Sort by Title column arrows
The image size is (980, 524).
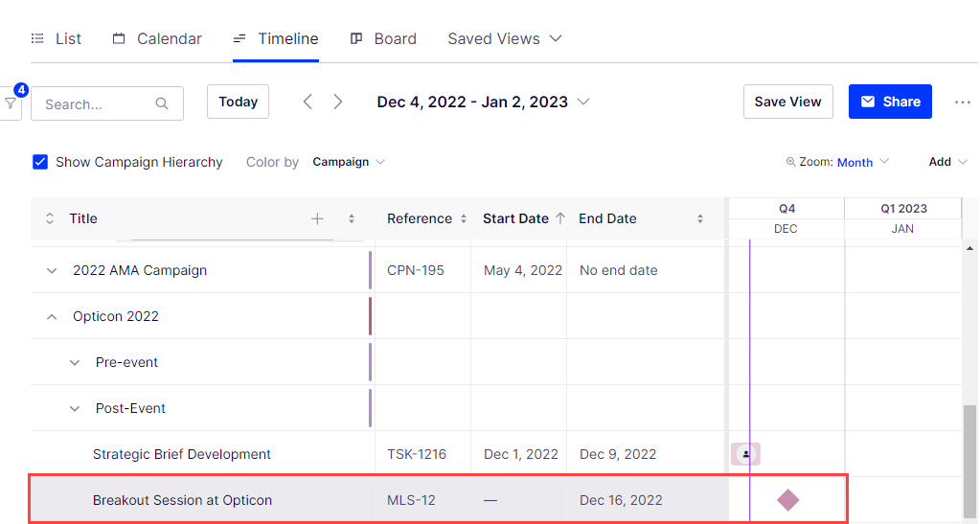[352, 218]
